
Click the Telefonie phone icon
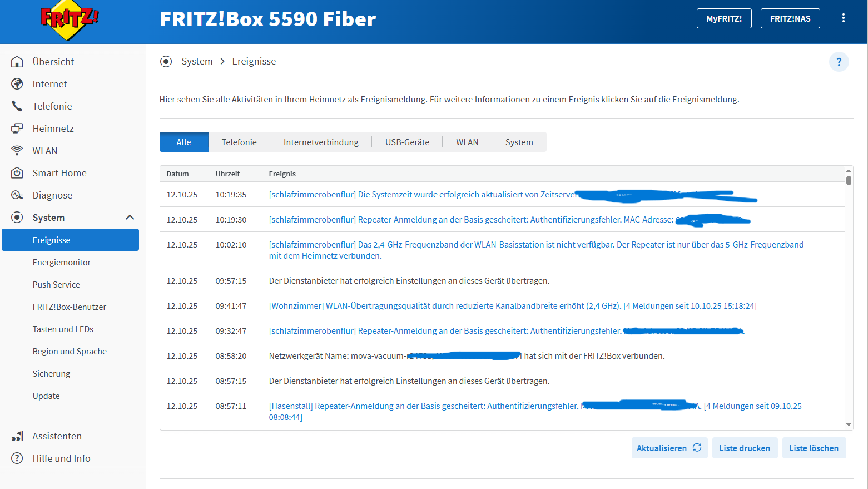click(x=17, y=106)
